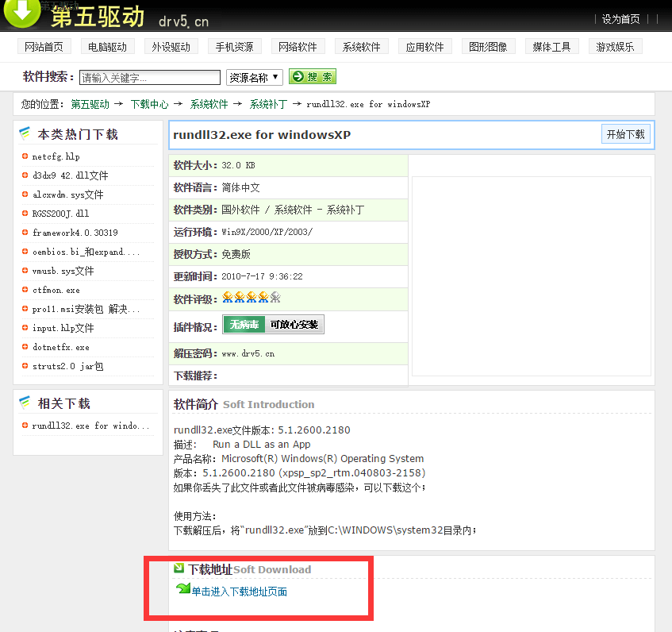Open pro11.msi安装包 download link
Screen dimensions: 672x632
coord(86,309)
